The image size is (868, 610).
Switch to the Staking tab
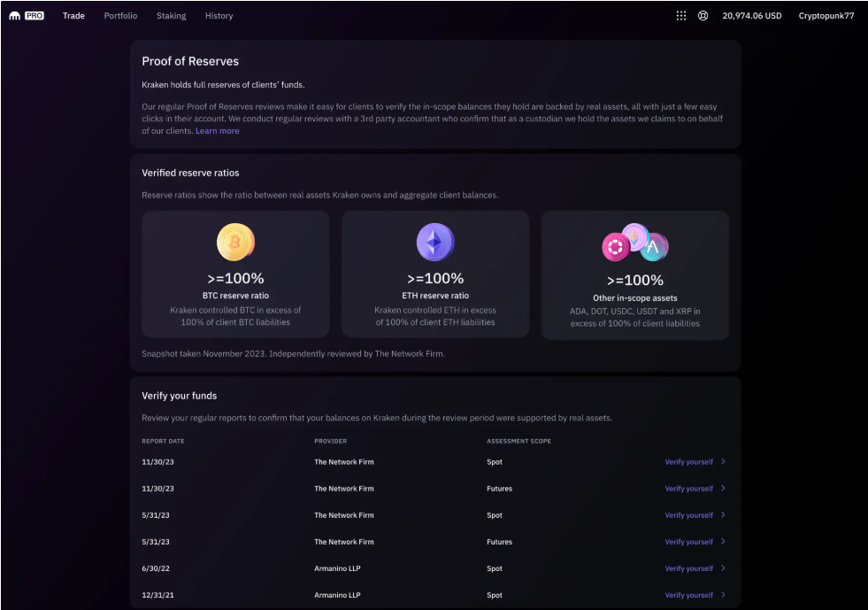coord(171,16)
